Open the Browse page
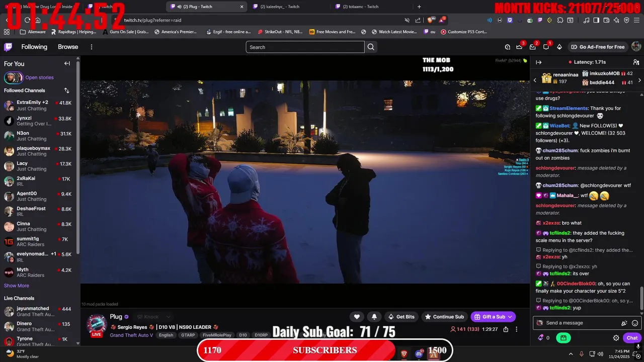 [68, 47]
